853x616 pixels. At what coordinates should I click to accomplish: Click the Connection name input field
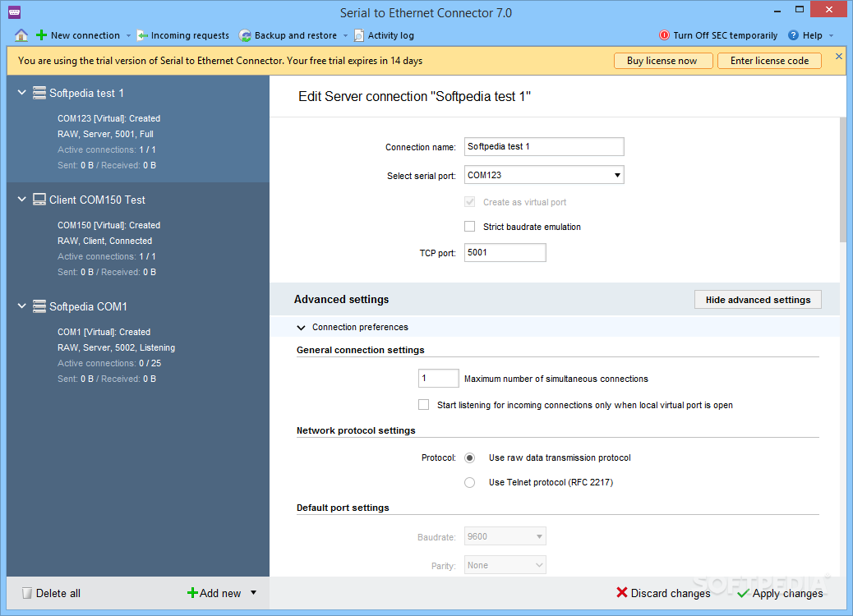click(x=544, y=147)
